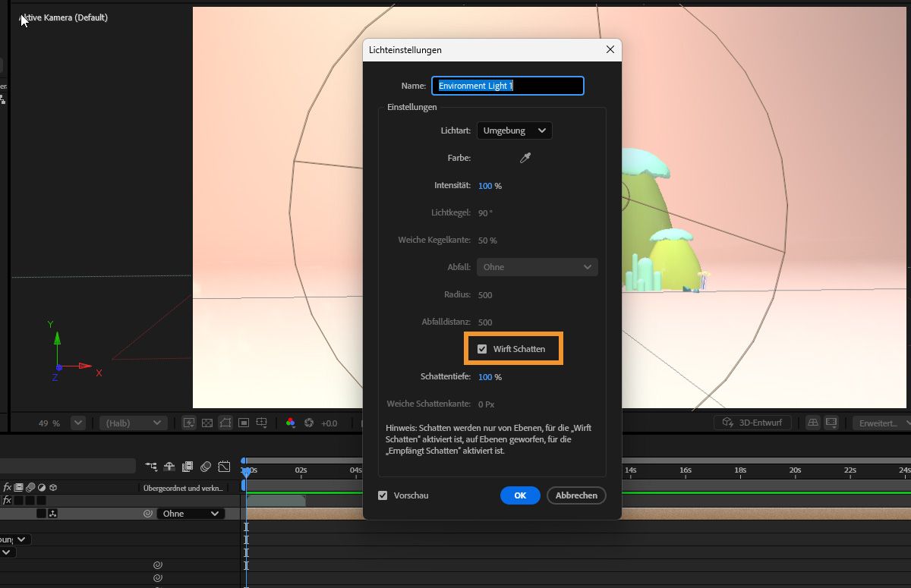Click the Intensität 100 value
Viewport: 911px width, 588px height.
(485, 186)
